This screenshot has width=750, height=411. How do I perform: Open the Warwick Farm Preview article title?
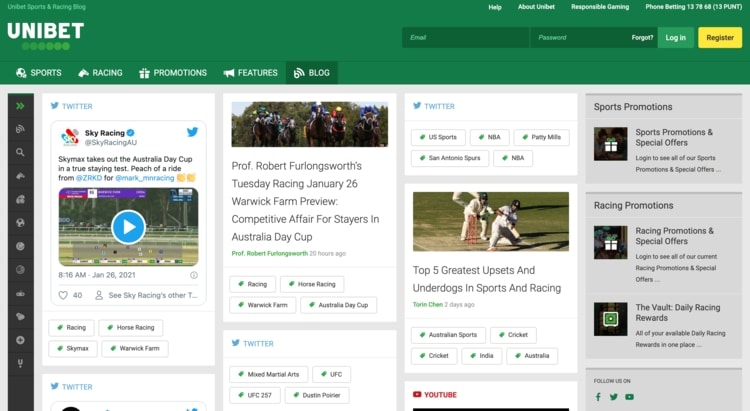(305, 201)
